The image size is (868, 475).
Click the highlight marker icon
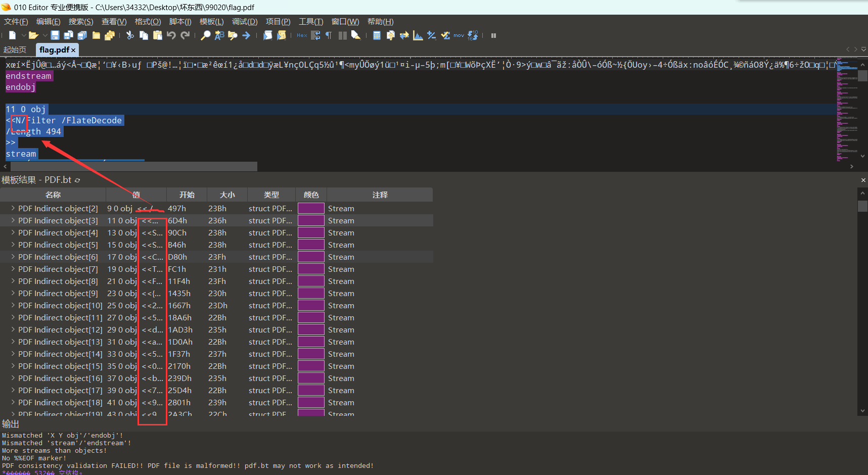[356, 35]
